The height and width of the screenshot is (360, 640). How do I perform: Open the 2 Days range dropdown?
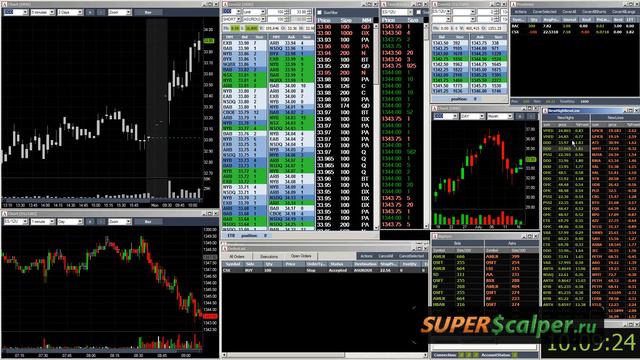[70, 12]
